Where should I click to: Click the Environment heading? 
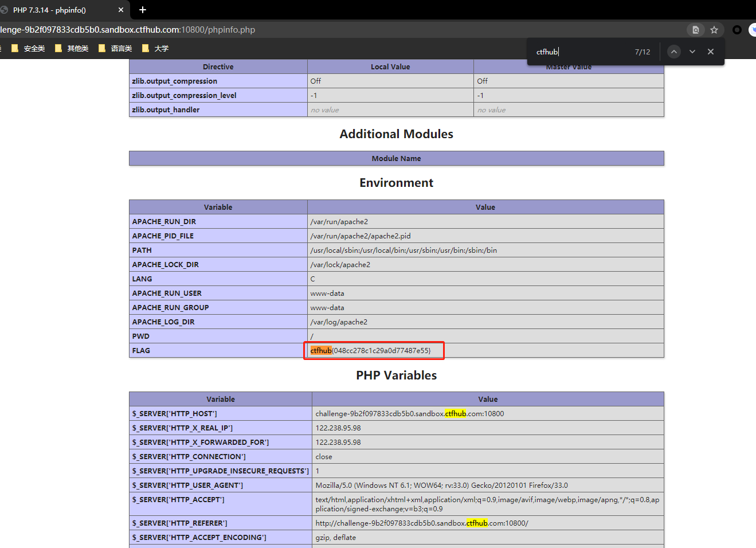[x=397, y=183]
